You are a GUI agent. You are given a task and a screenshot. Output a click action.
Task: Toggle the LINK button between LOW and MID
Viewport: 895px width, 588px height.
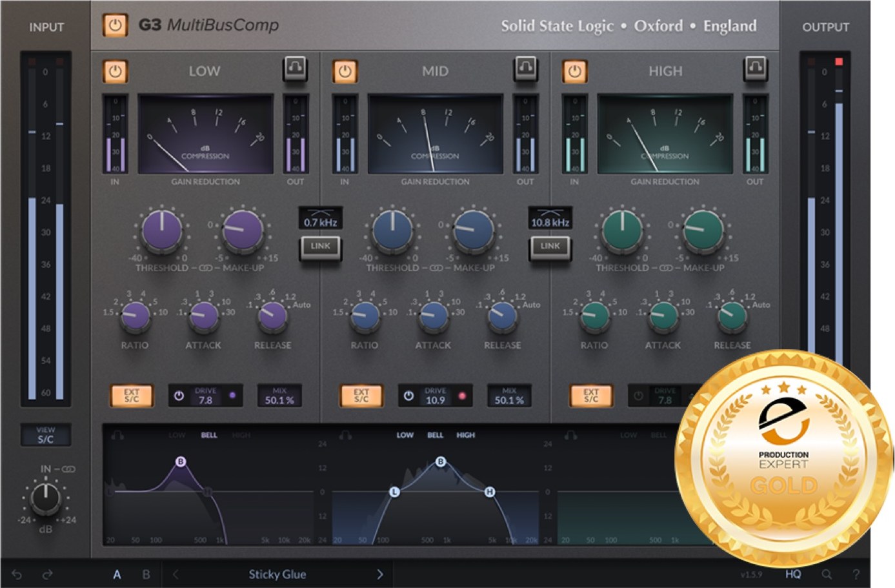pyautogui.click(x=320, y=247)
